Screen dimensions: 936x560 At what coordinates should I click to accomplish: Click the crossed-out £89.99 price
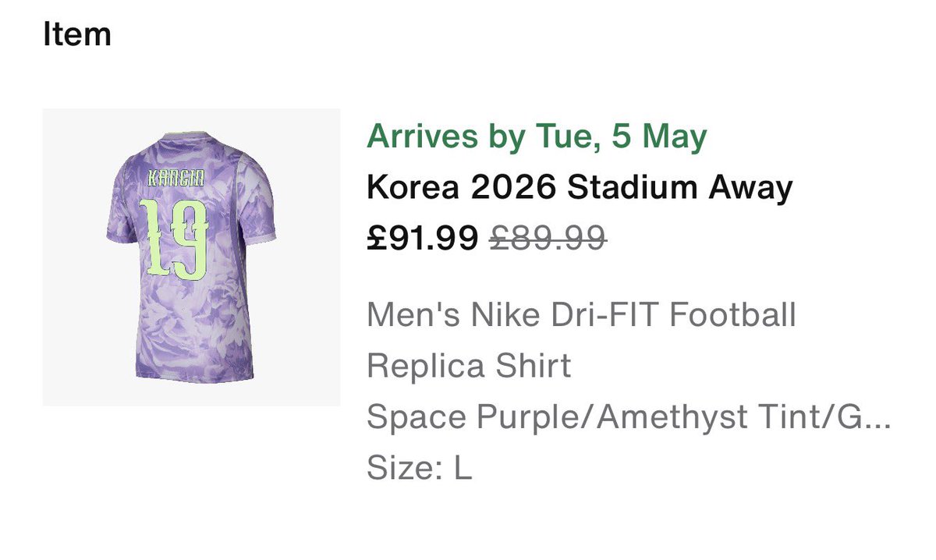[x=548, y=239]
